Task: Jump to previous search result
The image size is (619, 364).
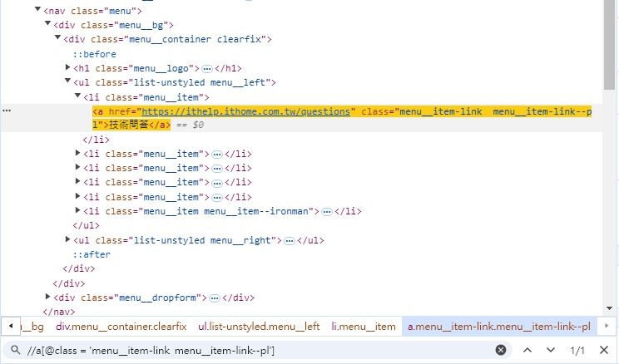Action: (x=527, y=350)
